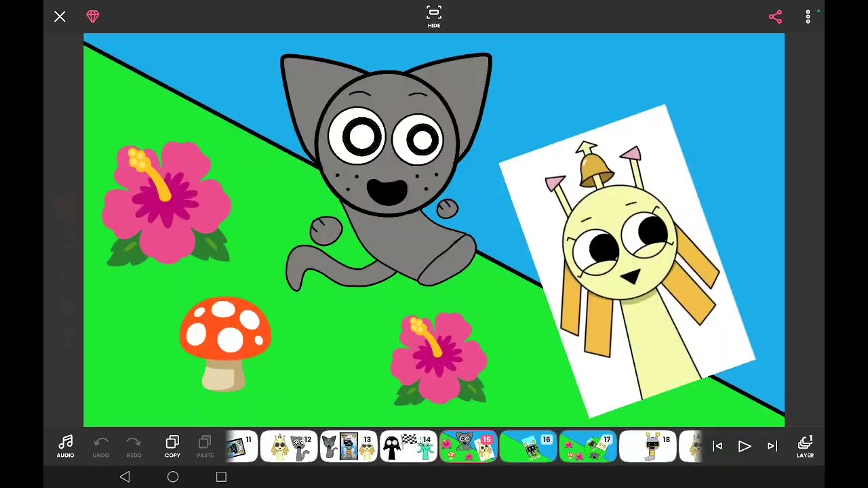Open the premium diamond icon
The height and width of the screenshot is (488, 868).
click(x=93, y=17)
